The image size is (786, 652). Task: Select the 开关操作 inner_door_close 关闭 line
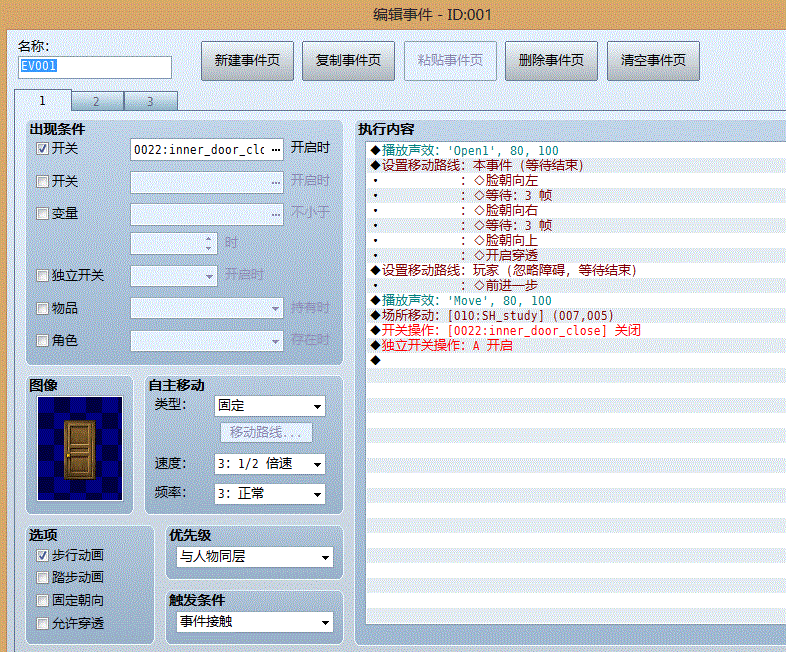point(576,331)
